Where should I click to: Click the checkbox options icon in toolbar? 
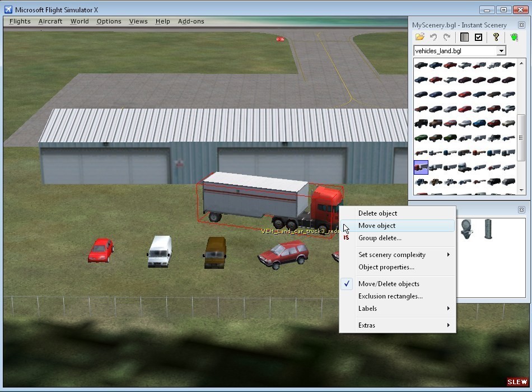478,38
